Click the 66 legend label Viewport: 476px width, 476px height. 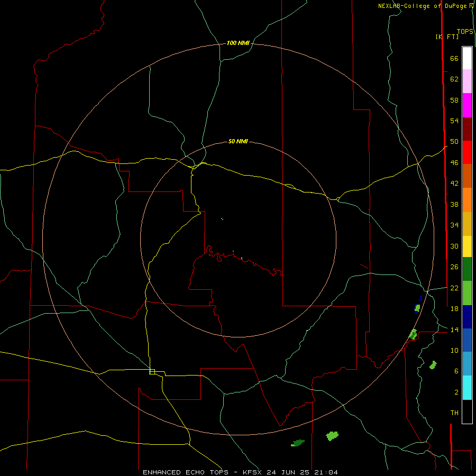click(454, 58)
